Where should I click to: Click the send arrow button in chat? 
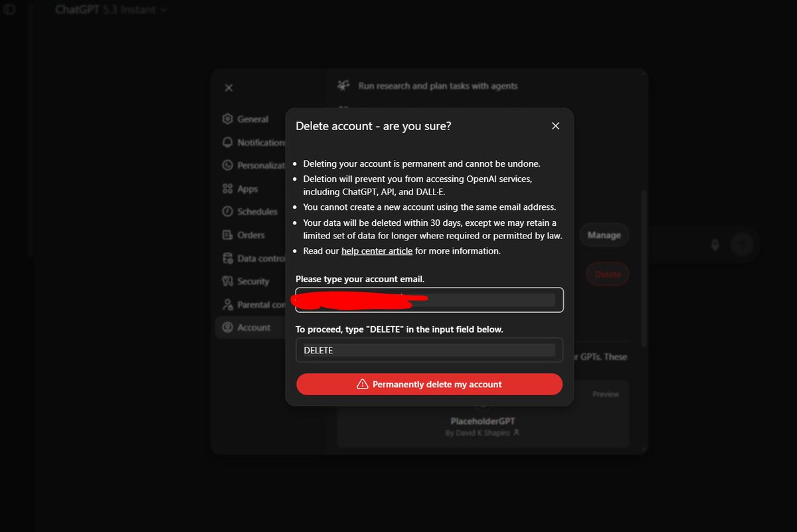[x=742, y=245]
